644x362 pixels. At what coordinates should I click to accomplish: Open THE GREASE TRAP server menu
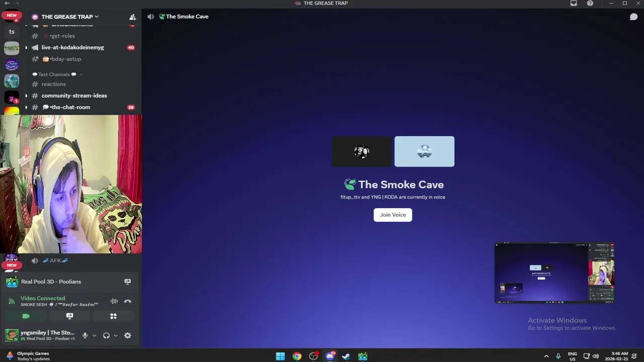pos(70,17)
